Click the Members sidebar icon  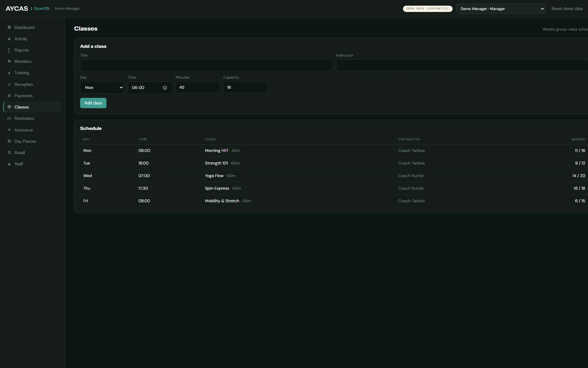(9, 61)
